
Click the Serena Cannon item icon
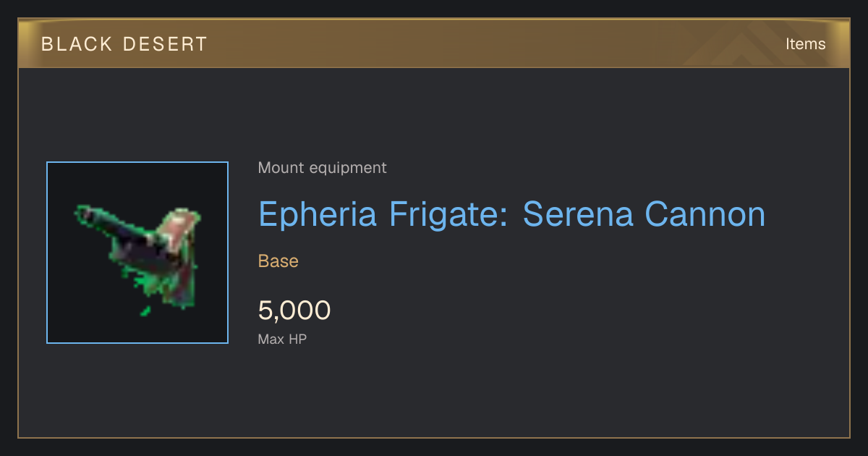137,253
